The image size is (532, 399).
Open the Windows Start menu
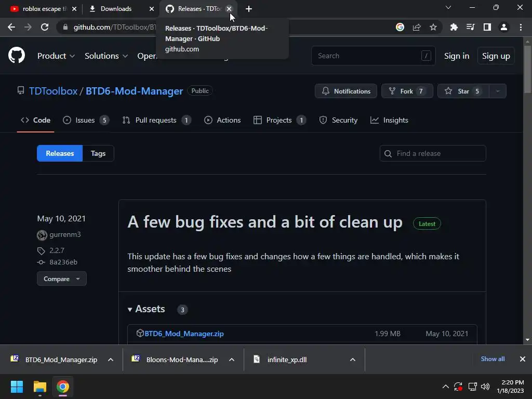click(17, 387)
